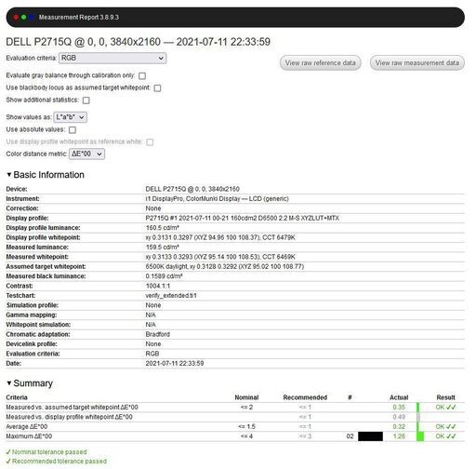Click display profile whitepoint ΔE actual value 0.49
The width and height of the screenshot is (476, 469).
pyautogui.click(x=399, y=417)
